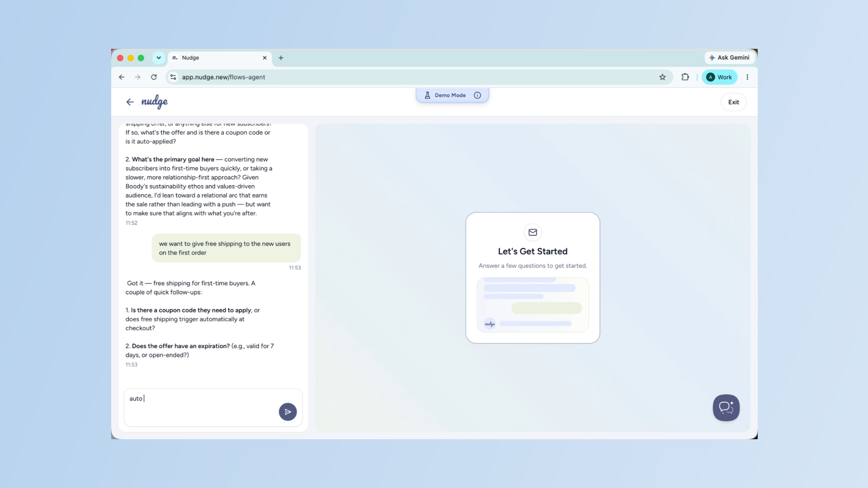Open the Work profile menu

click(x=719, y=77)
